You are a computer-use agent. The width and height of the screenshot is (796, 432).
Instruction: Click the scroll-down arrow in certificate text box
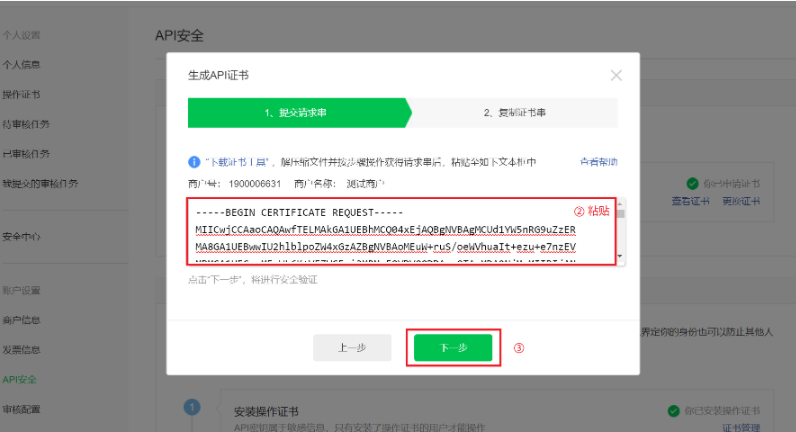tap(620, 258)
